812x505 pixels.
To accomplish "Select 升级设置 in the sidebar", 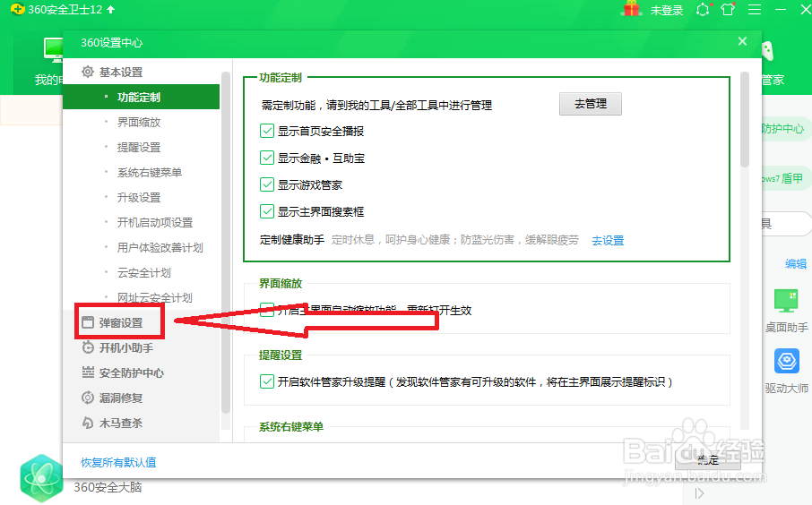I will [141, 198].
